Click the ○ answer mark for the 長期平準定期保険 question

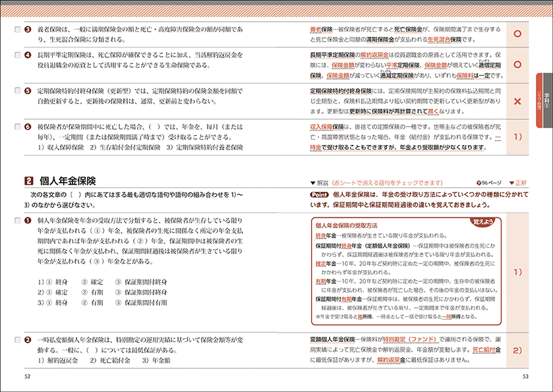click(517, 65)
